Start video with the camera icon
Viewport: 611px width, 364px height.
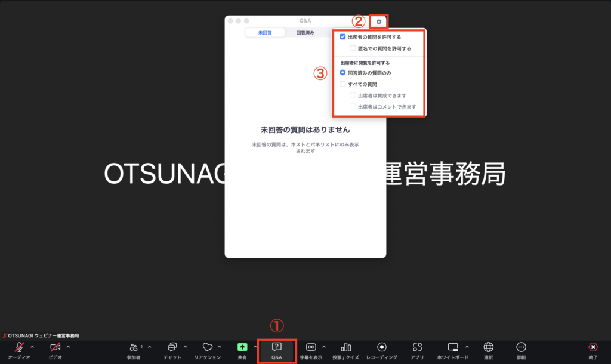[55, 347]
